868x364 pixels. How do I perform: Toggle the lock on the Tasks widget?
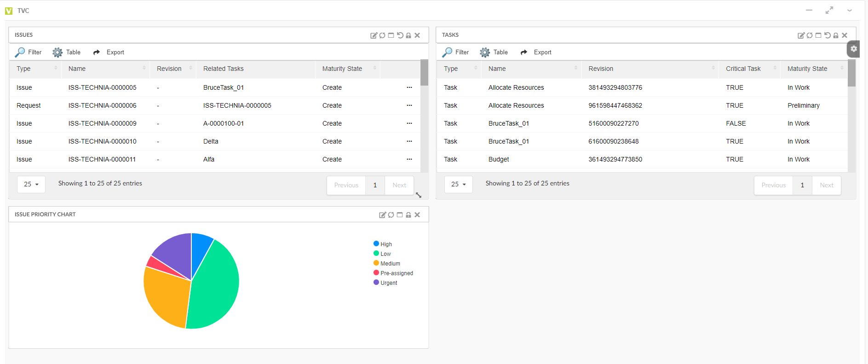(x=836, y=35)
